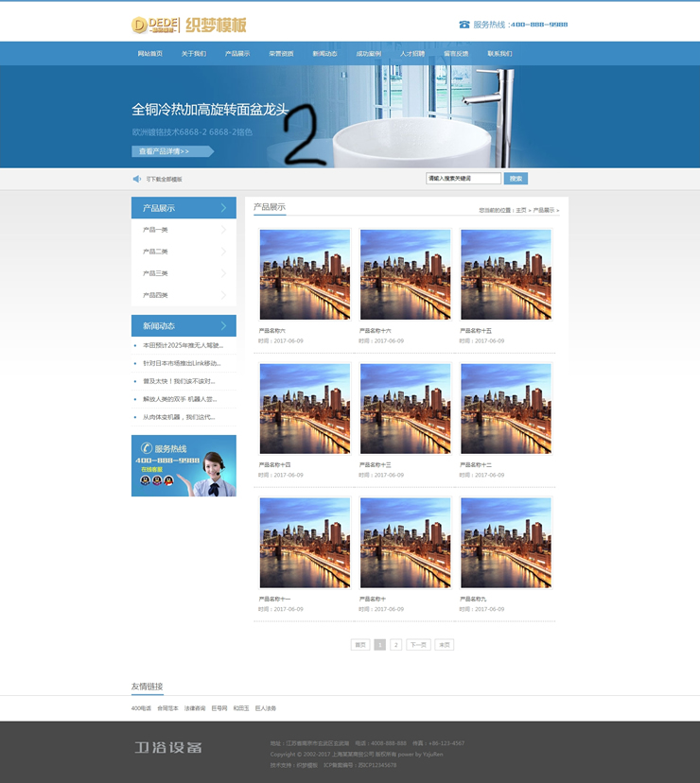Expand the 产品四类 category

click(223, 295)
